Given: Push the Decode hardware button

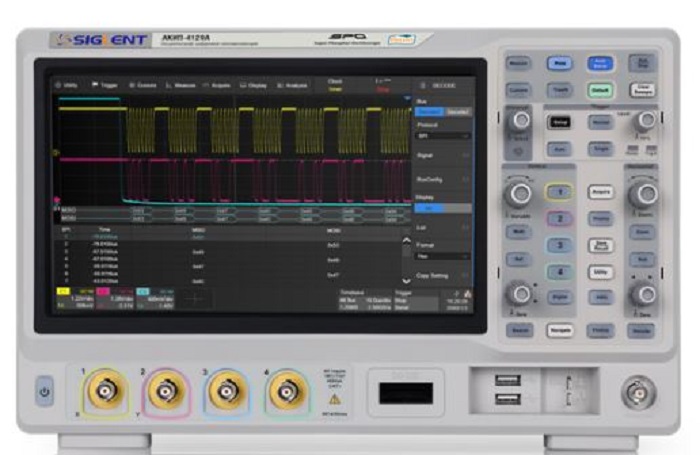Looking at the screenshot, I should click(x=641, y=331).
